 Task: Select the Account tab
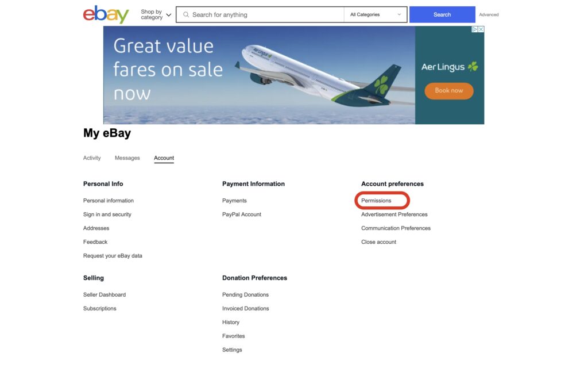[164, 157]
